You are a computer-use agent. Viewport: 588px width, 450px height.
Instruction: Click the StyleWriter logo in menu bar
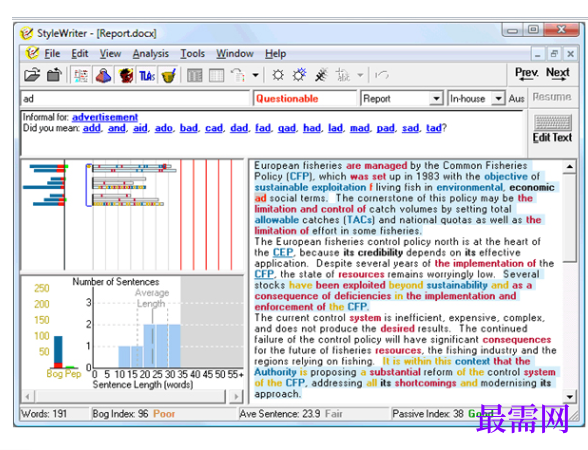click(x=32, y=53)
